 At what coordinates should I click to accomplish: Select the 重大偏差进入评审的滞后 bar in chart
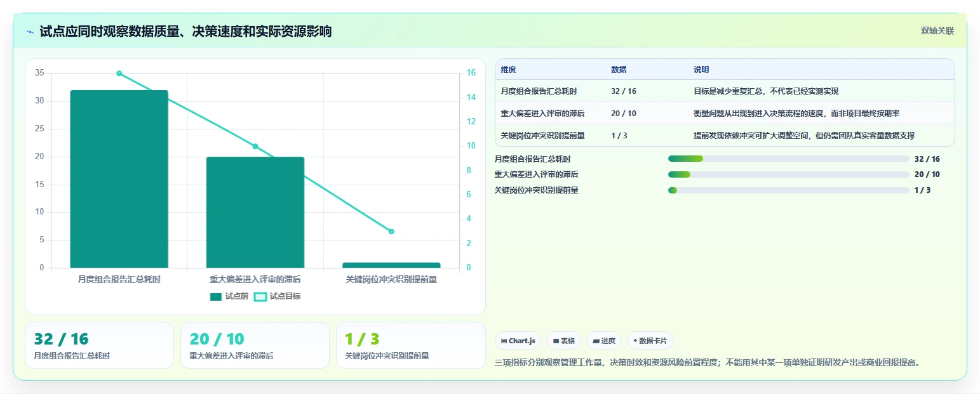(255, 213)
